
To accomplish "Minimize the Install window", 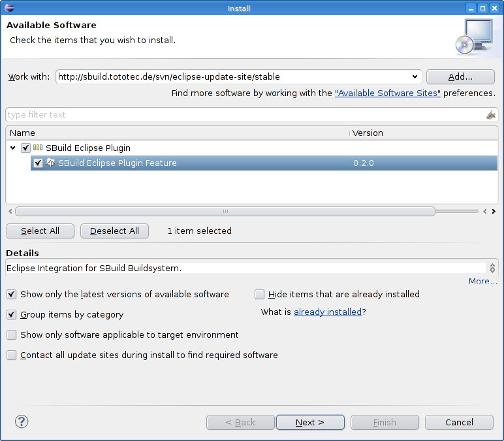I will pyautogui.click(x=471, y=8).
